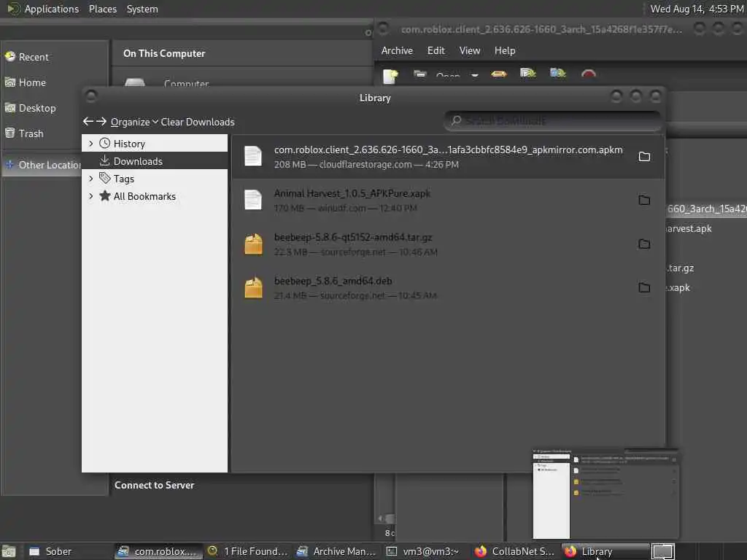Switch to vm3@vm3 terminal taskbar window

[x=426, y=551]
